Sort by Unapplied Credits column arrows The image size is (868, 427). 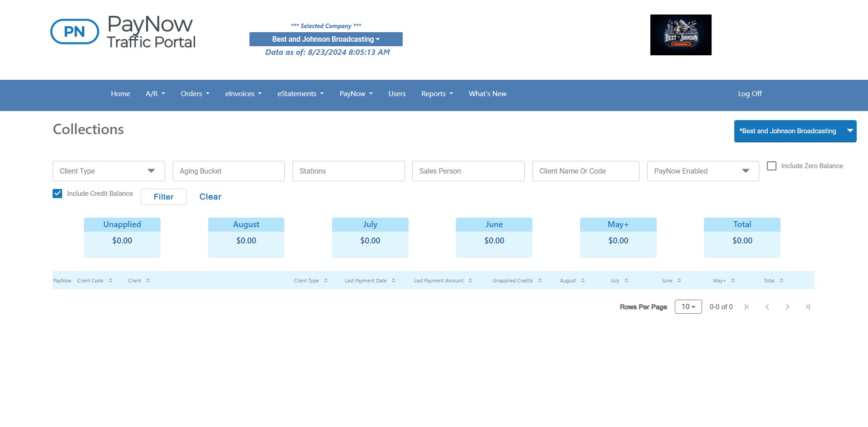coord(540,281)
